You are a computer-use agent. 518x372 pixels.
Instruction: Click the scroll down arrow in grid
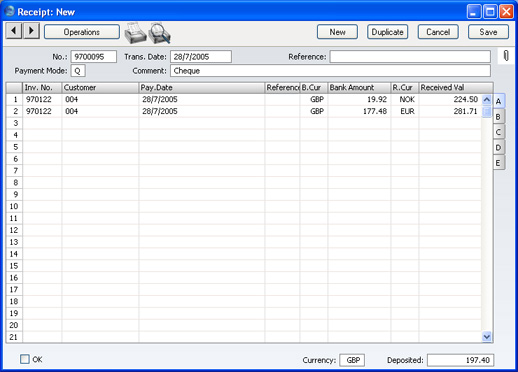487,337
